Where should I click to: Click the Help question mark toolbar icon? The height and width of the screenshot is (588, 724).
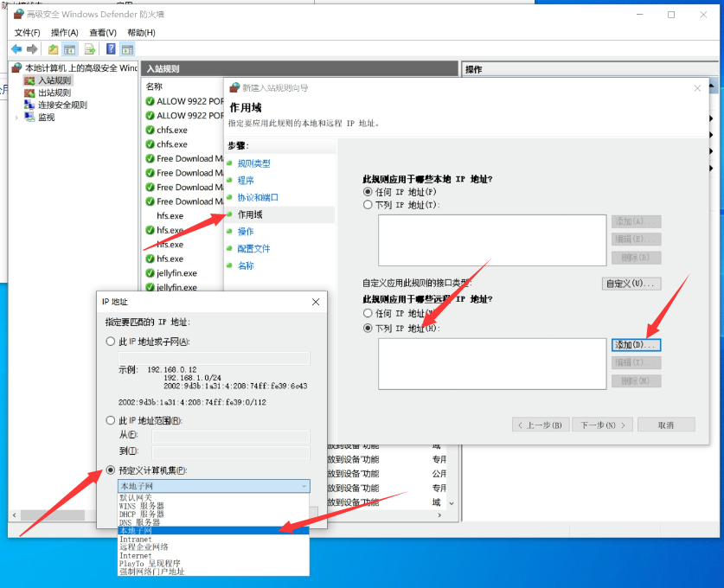click(x=111, y=49)
